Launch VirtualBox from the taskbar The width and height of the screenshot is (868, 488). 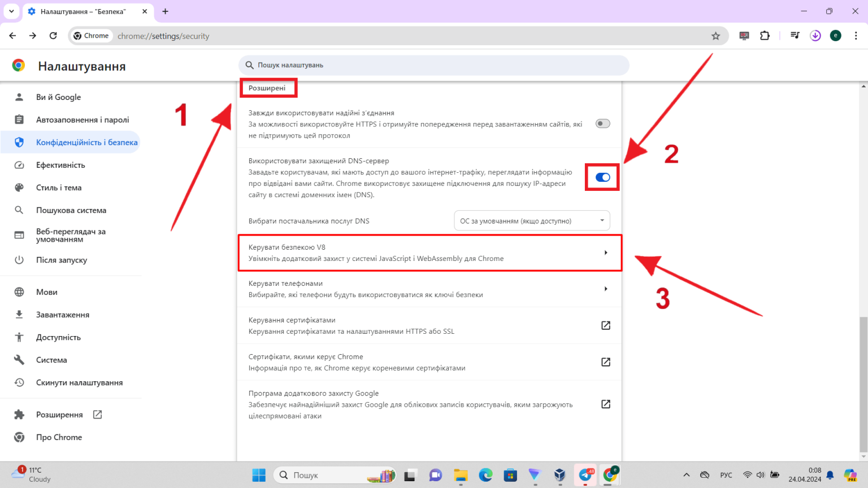559,475
